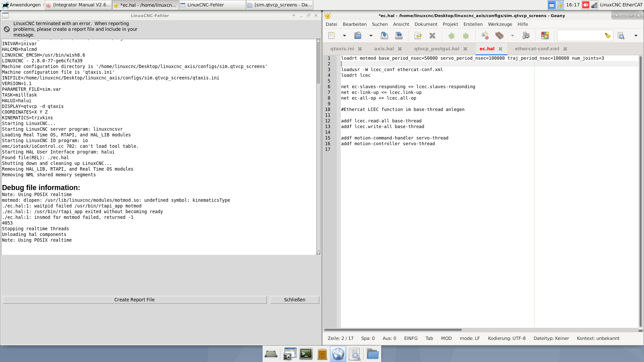Switch to LinuxCNC-Fehler taskbar window button
644x362 pixels.
pyautogui.click(x=212, y=5)
